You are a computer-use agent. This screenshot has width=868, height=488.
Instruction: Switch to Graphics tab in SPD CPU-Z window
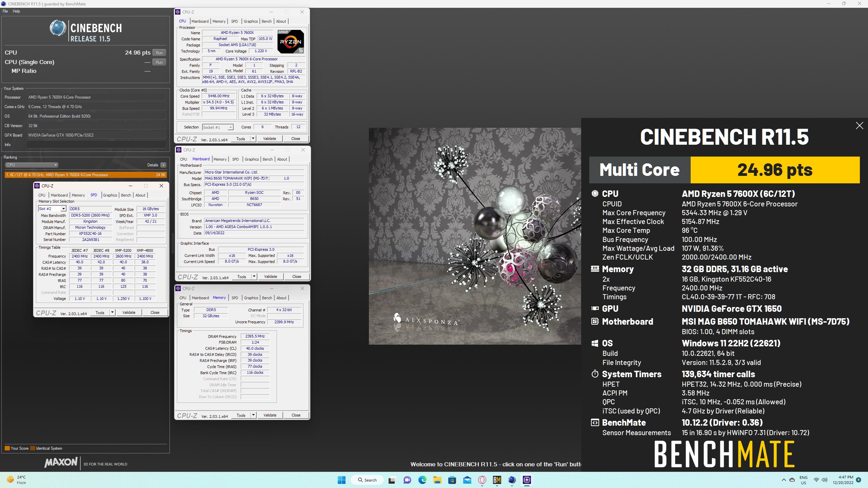[x=110, y=195]
